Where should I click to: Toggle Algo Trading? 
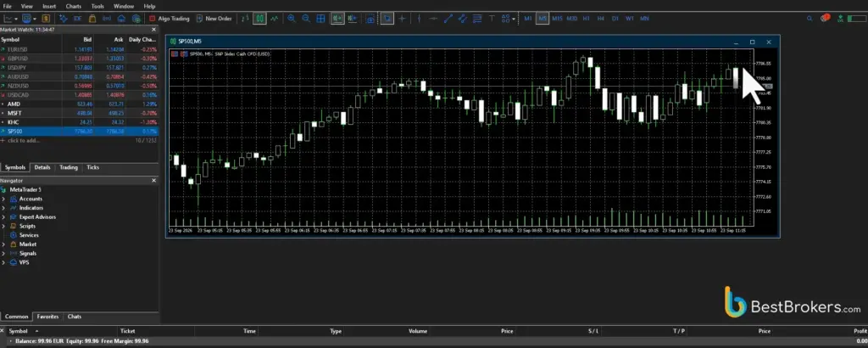click(x=169, y=19)
